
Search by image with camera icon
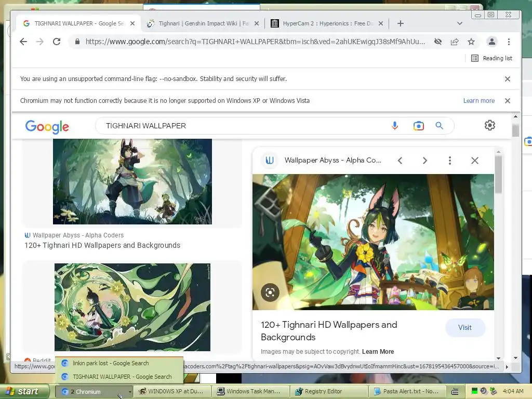click(x=419, y=126)
